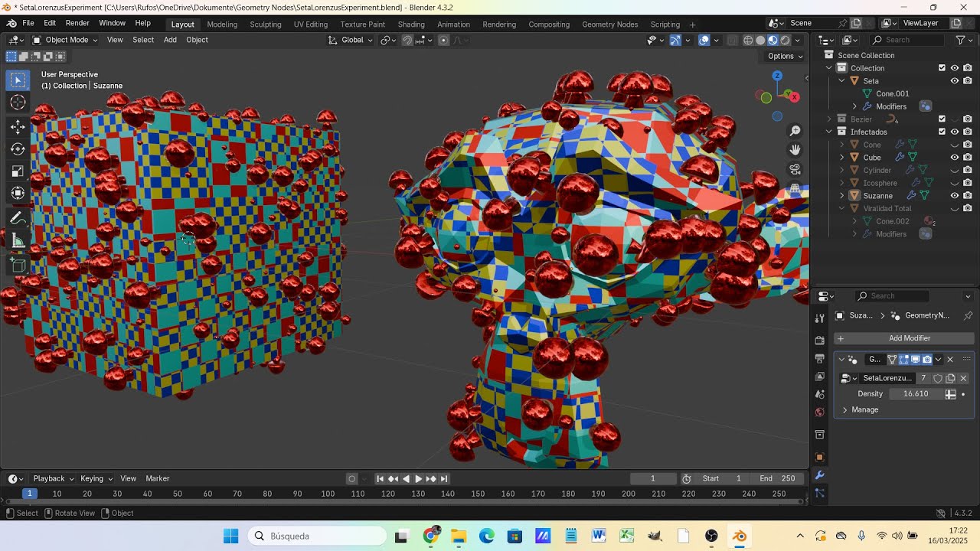Activate the Transform tool

coord(18,193)
